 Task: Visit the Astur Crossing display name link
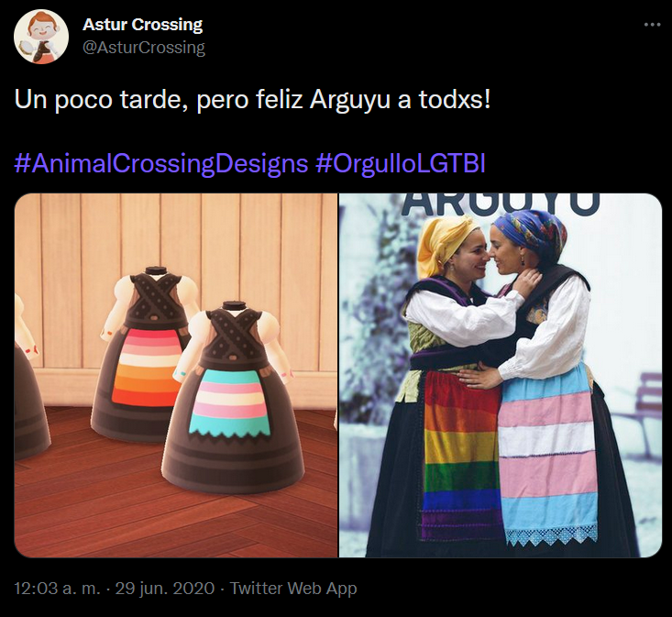(142, 25)
